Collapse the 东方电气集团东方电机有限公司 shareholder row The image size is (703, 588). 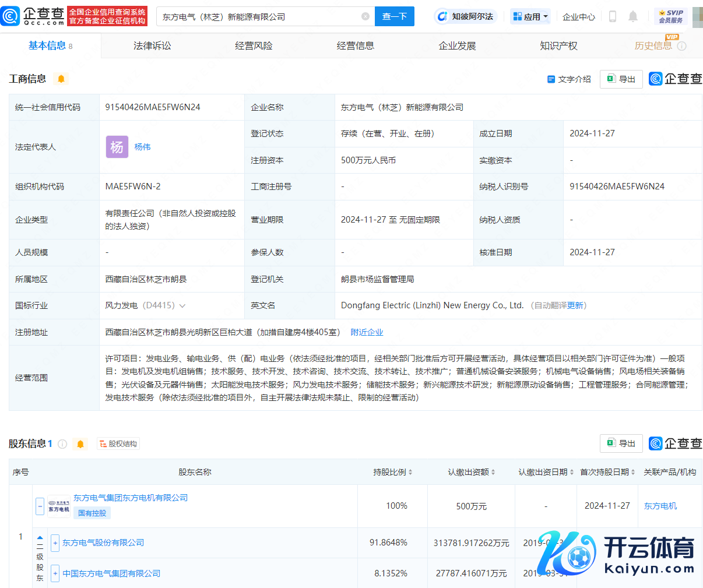point(40,506)
